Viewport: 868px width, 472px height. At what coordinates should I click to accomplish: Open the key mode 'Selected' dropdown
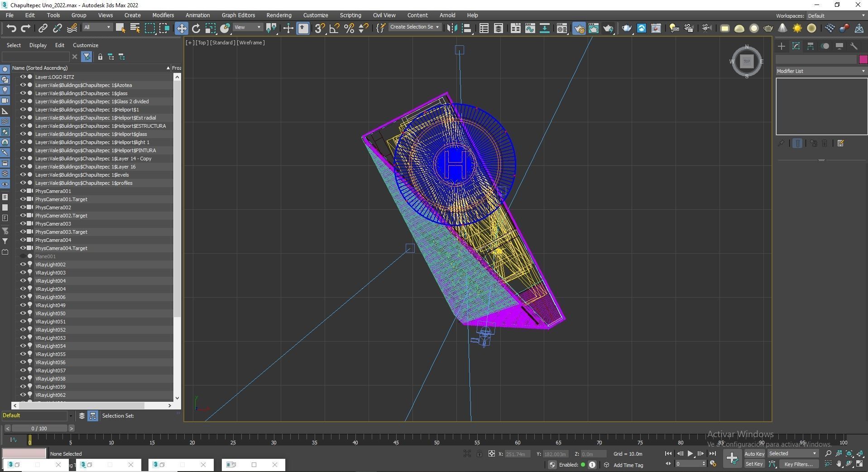(x=792, y=453)
